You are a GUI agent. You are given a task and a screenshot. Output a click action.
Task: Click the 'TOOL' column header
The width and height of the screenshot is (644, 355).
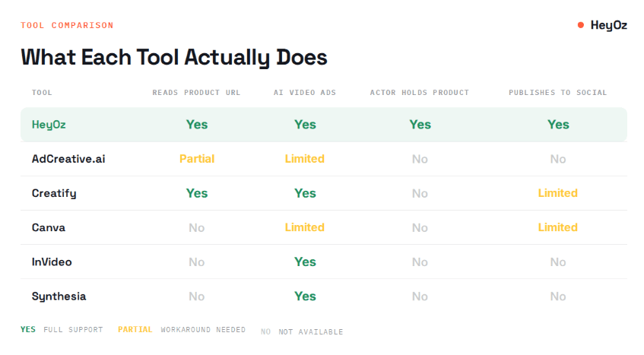click(42, 92)
